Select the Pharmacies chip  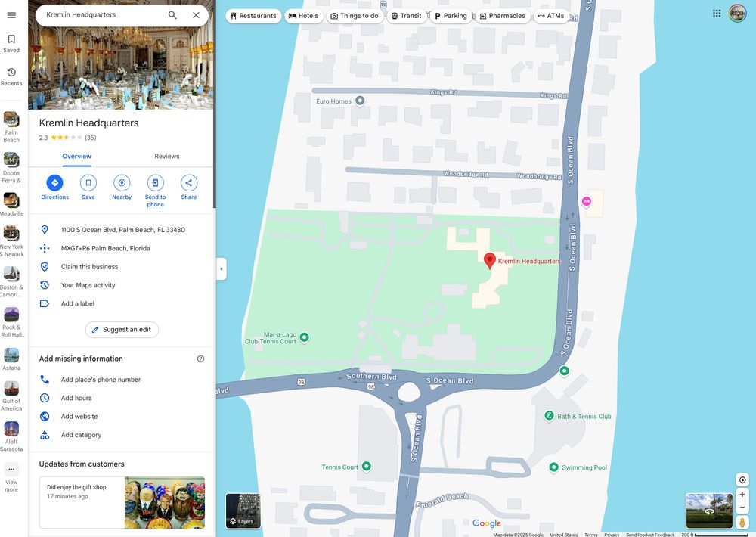coord(503,15)
